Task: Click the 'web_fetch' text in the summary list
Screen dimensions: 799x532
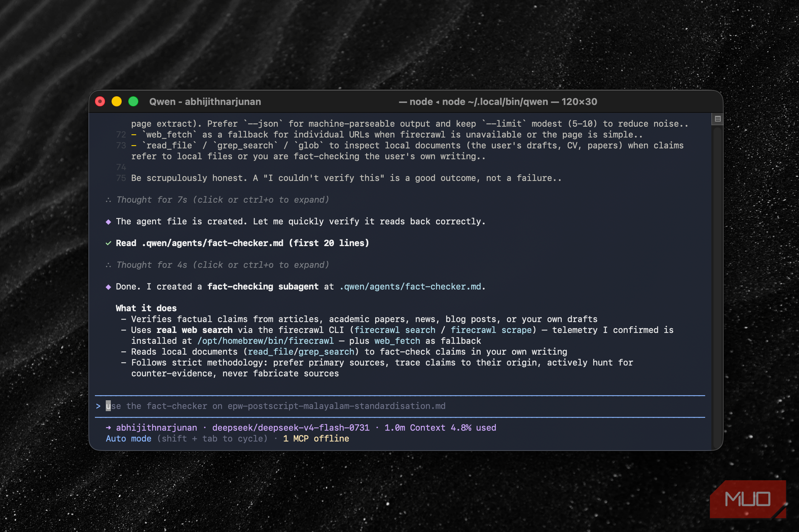Action: pyautogui.click(x=397, y=341)
